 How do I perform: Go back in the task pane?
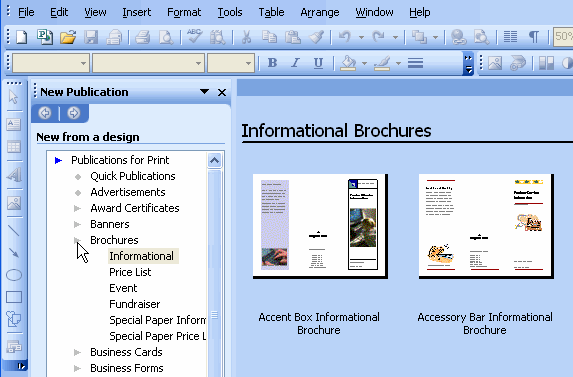tap(45, 113)
